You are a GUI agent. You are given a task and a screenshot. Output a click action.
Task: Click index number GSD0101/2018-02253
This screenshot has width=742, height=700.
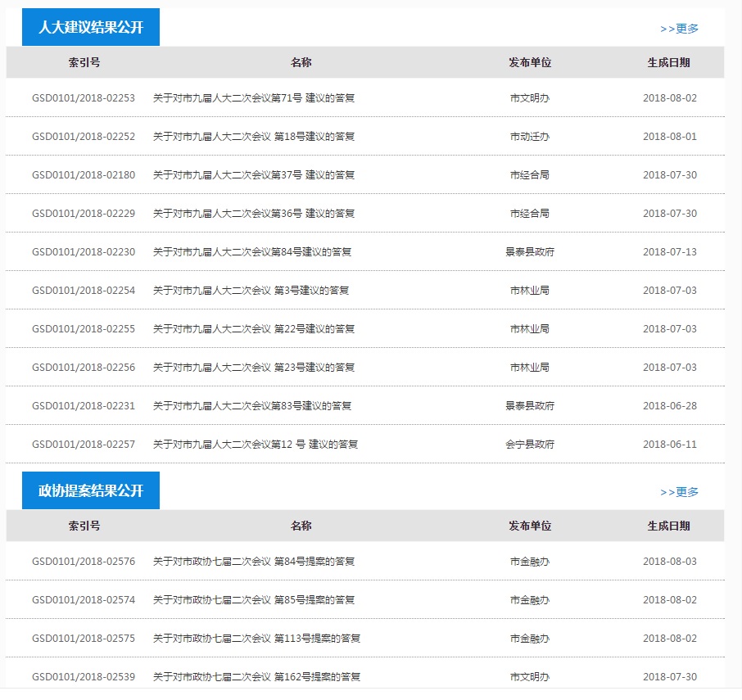84,98
